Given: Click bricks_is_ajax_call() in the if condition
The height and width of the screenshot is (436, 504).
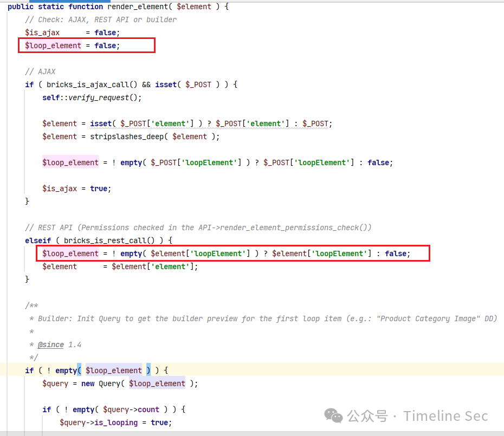Looking at the screenshot, I should point(92,84).
